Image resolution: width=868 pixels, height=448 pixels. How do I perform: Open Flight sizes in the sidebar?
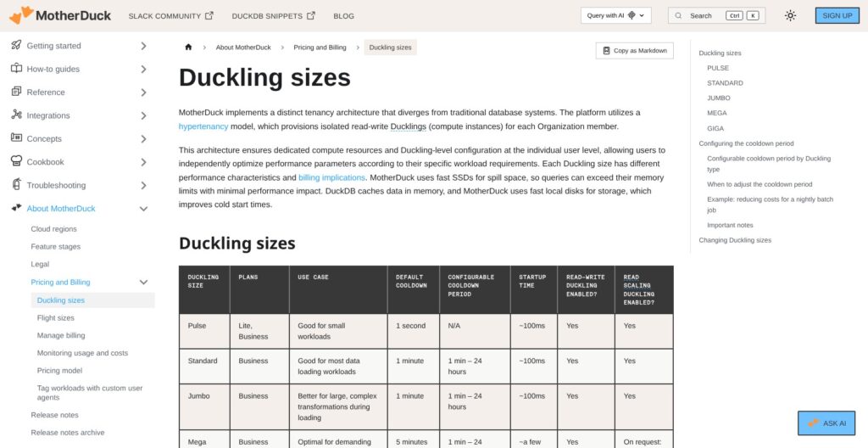[55, 318]
